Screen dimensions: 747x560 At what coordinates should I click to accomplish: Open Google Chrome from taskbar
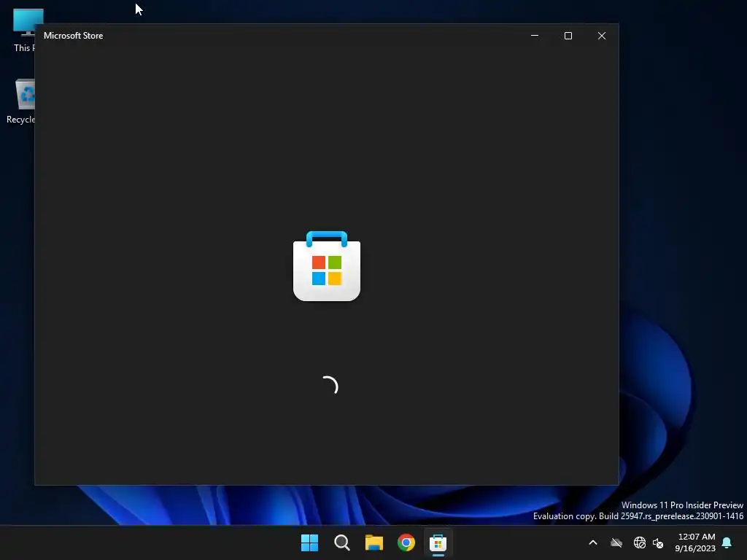[x=406, y=542]
